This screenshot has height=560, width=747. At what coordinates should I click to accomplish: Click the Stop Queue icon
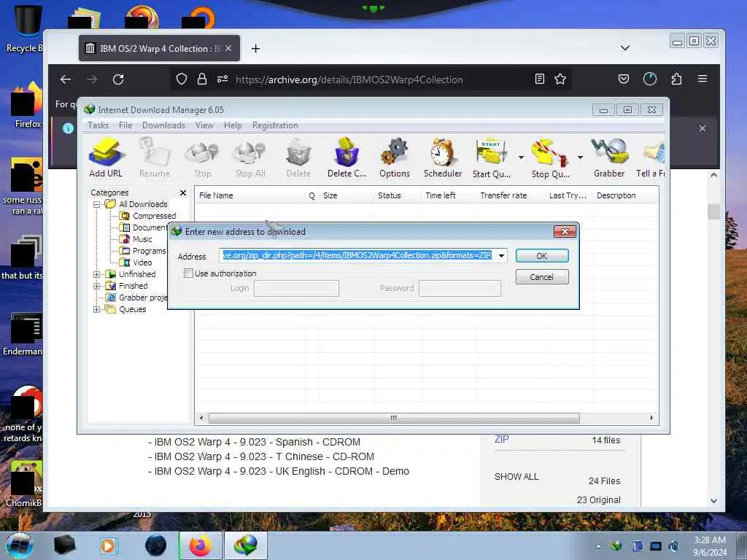click(550, 157)
